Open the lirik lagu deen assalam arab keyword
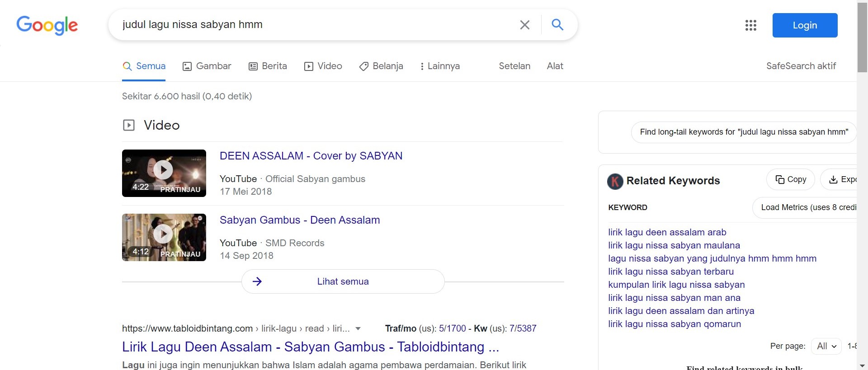This screenshot has width=868, height=370. (667, 232)
